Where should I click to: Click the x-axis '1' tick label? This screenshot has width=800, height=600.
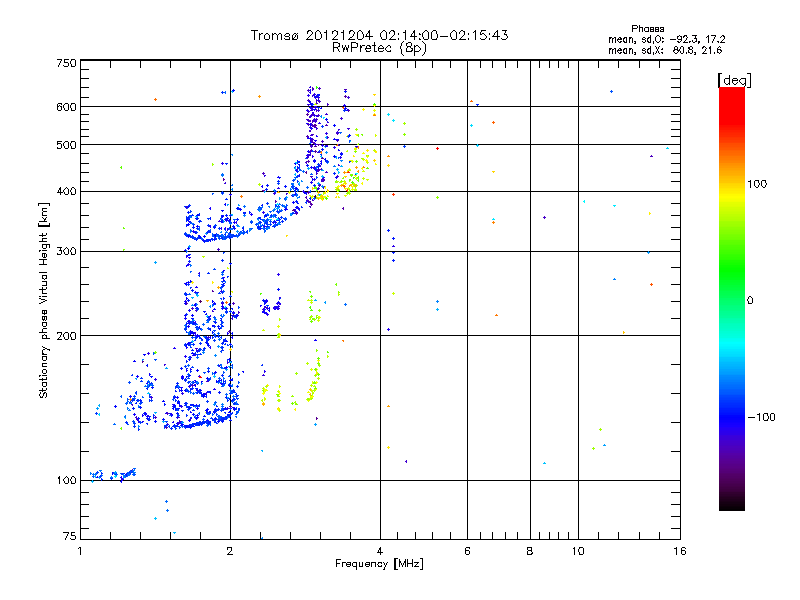click(x=80, y=551)
